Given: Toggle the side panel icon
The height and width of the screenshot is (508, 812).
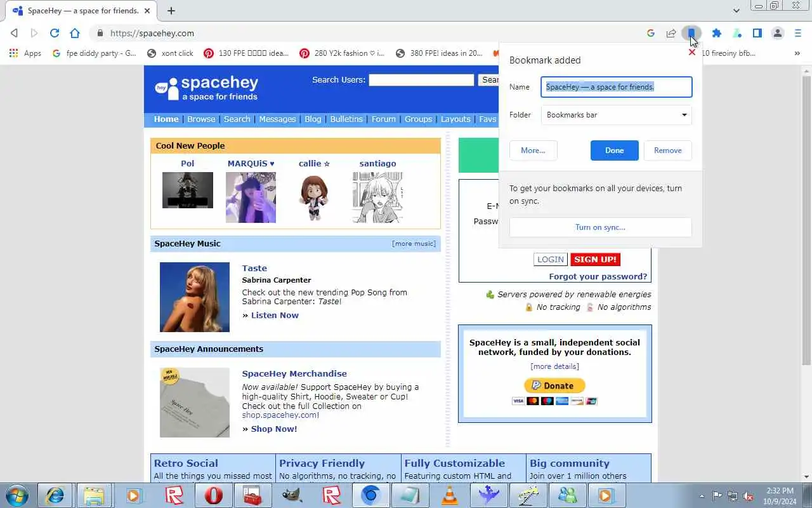Looking at the screenshot, I should [x=757, y=33].
